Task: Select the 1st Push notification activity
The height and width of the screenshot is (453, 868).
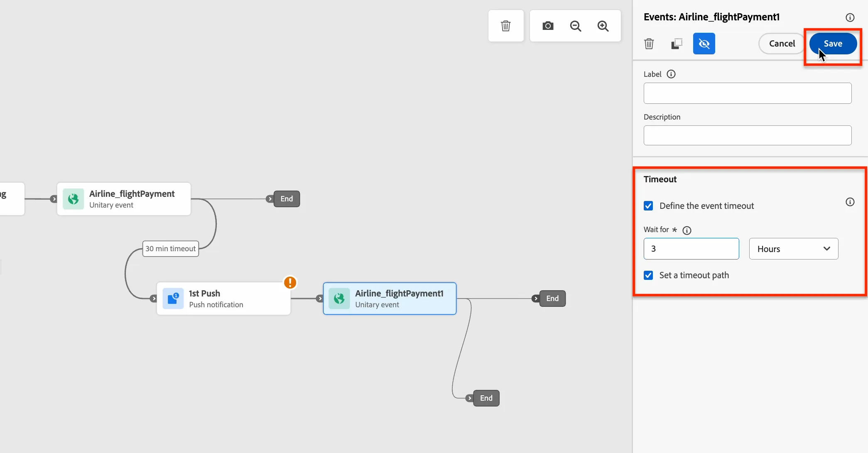Action: (x=223, y=299)
